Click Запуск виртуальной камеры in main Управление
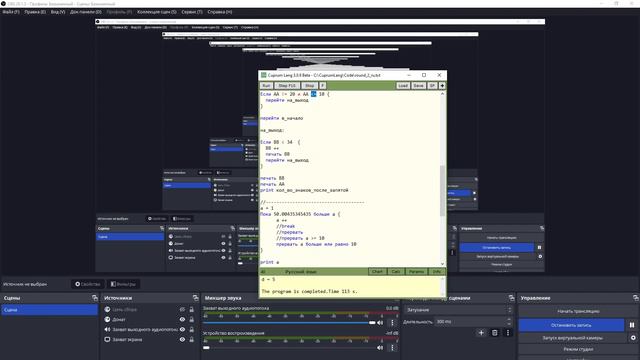Screen dimensions: 640x360 (572, 338)
